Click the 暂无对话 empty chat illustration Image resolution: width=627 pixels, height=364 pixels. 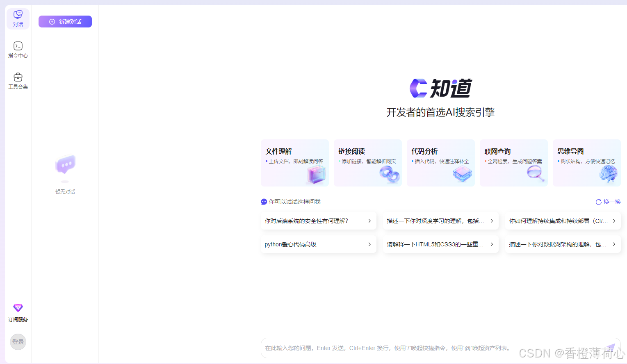point(65,168)
